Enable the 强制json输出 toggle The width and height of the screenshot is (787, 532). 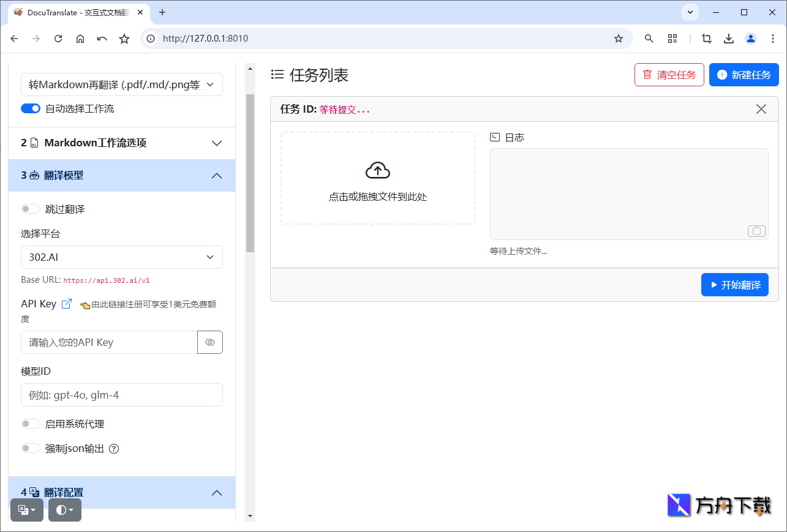pyautogui.click(x=31, y=448)
